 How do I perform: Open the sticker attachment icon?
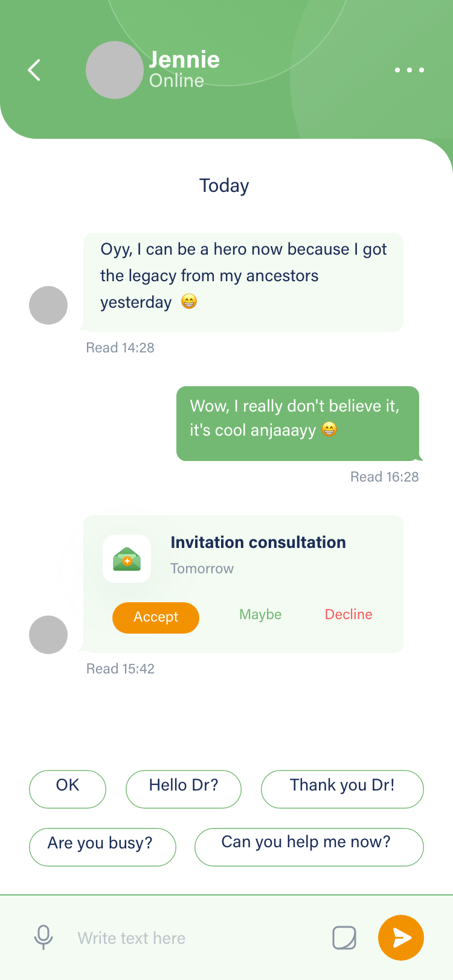click(x=344, y=938)
